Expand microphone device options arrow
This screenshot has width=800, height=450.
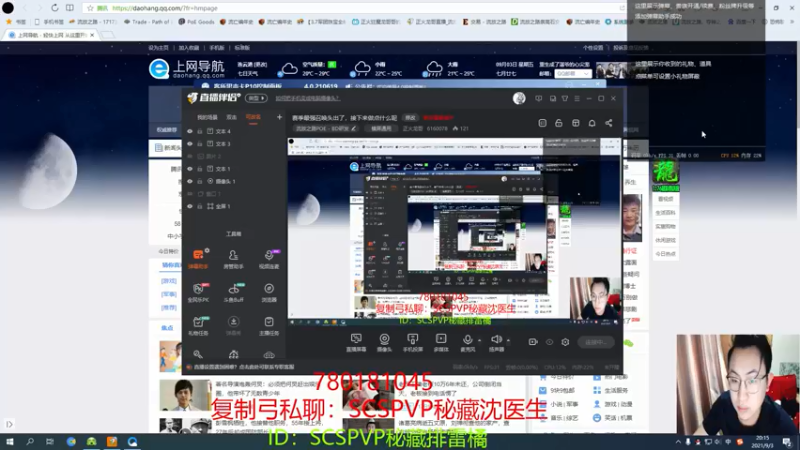(479, 340)
